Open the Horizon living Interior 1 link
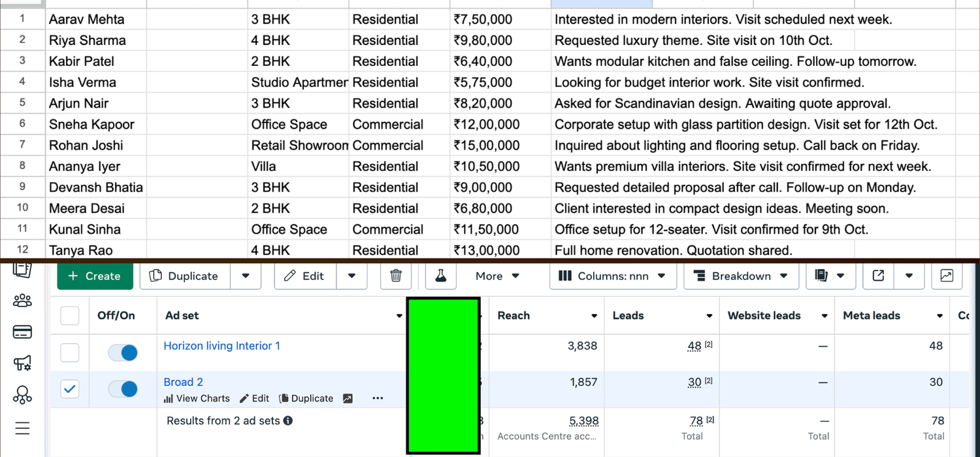This screenshot has width=980, height=457. [221, 346]
